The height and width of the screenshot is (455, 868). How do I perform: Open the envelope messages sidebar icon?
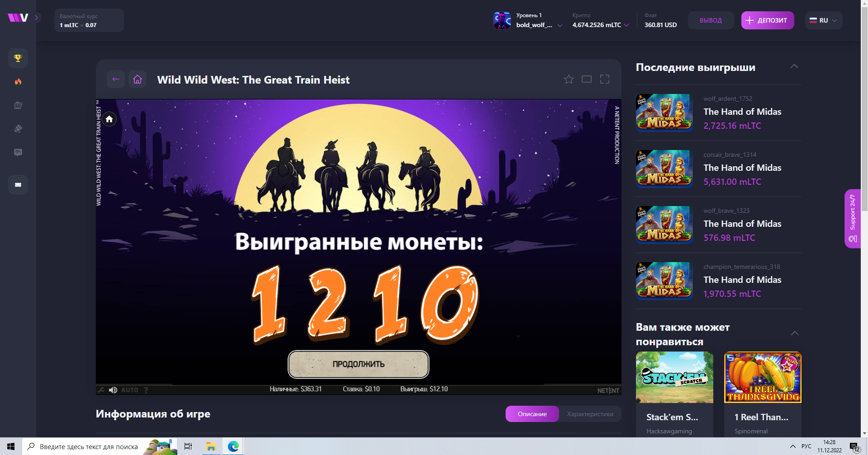pyautogui.click(x=18, y=185)
